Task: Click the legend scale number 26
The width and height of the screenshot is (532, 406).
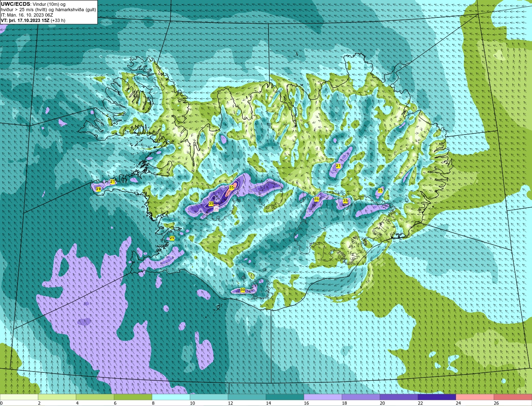Action: (496, 403)
